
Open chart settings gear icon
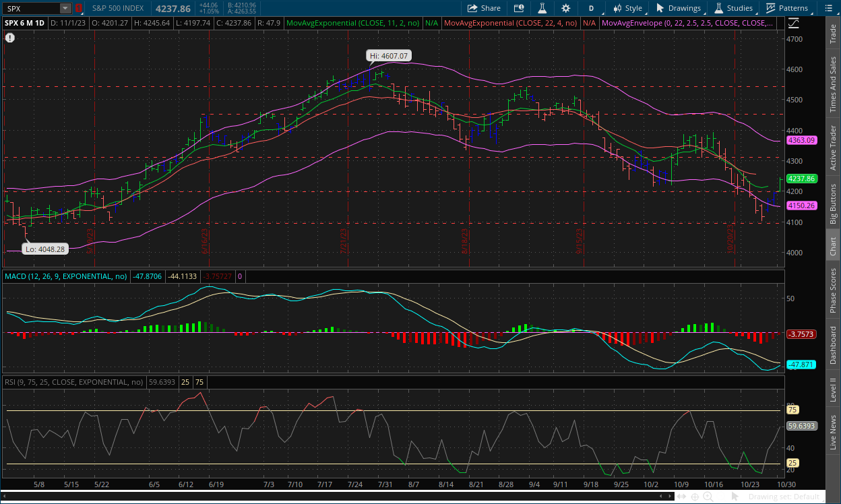[x=565, y=8]
